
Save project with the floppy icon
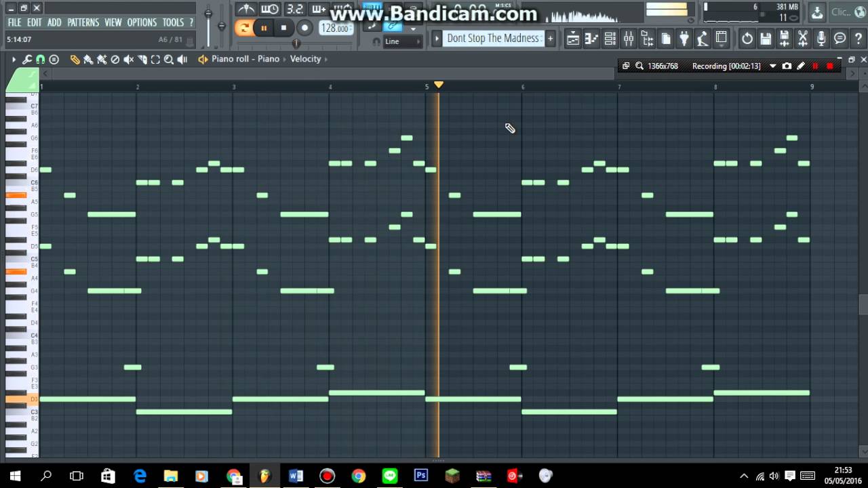coord(766,39)
